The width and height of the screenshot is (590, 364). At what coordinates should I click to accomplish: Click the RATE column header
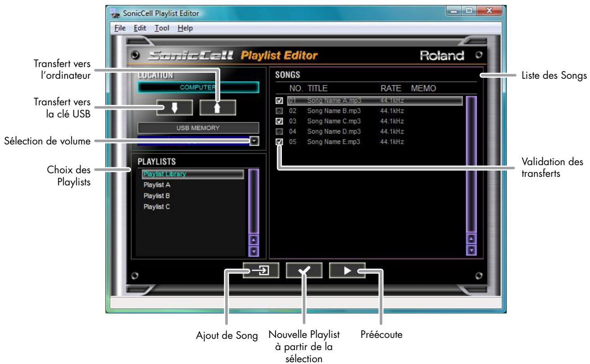click(x=390, y=88)
